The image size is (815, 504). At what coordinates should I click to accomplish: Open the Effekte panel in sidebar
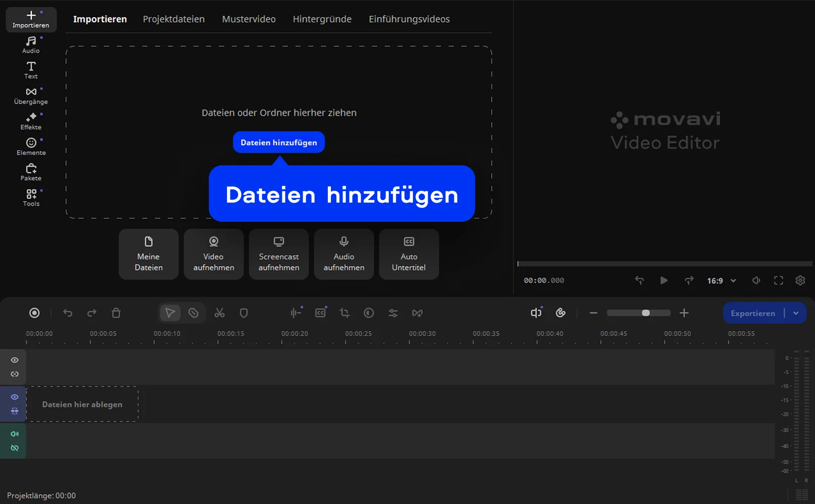pyautogui.click(x=31, y=121)
